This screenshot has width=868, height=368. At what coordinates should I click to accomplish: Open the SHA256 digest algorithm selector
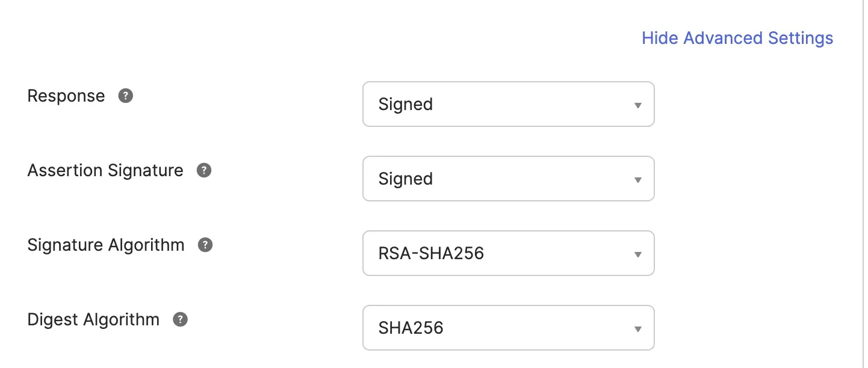pos(509,328)
